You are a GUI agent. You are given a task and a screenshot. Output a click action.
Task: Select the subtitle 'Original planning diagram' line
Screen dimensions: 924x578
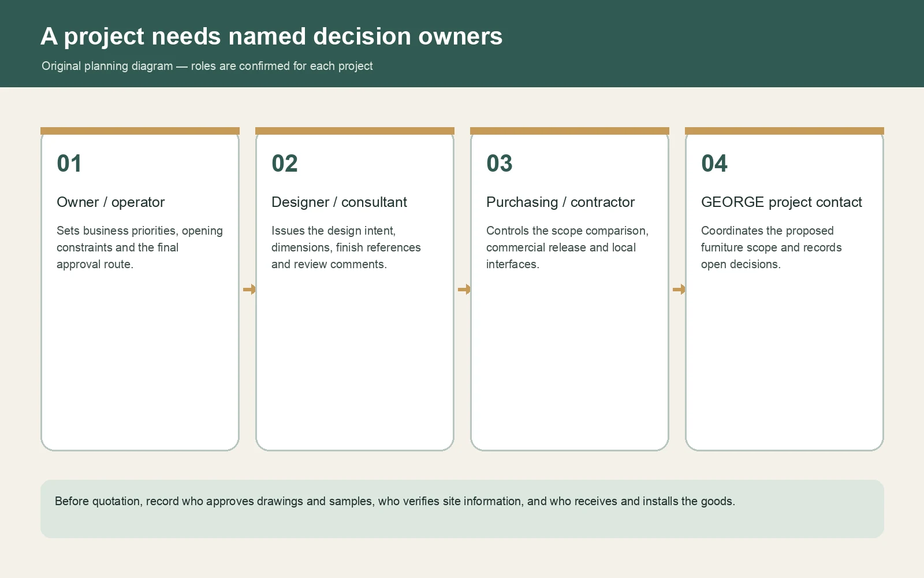coord(207,66)
